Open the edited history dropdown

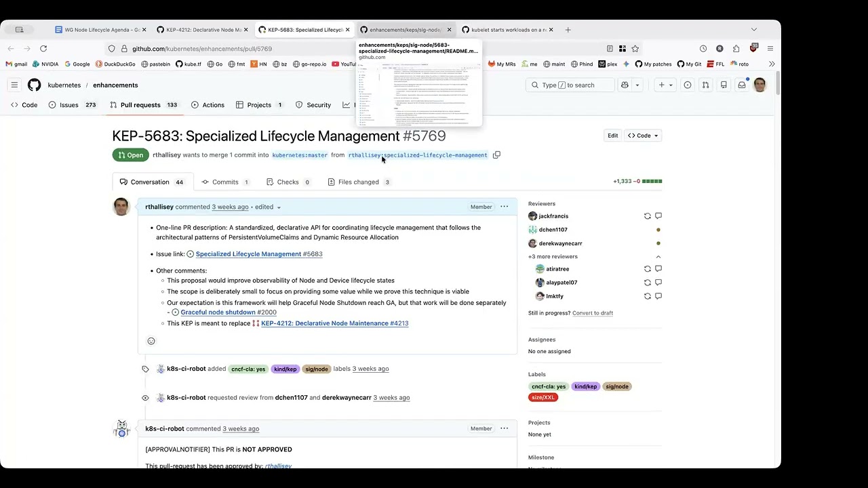[x=268, y=207]
